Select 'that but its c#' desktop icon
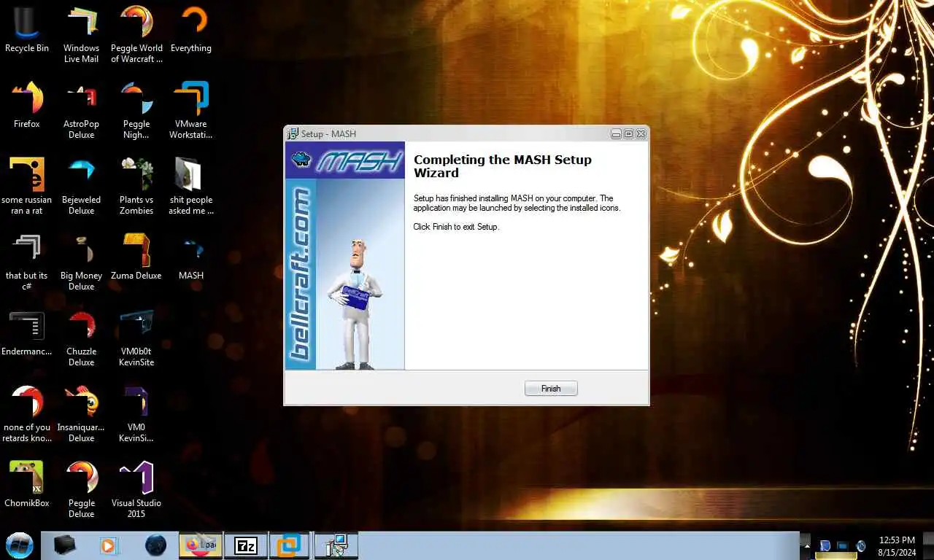This screenshot has width=934, height=560. pos(27,262)
